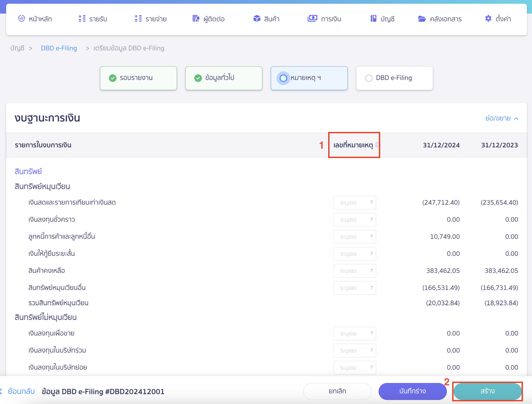Open note number dropdown for inventory
The image size is (532, 404).
point(355,271)
